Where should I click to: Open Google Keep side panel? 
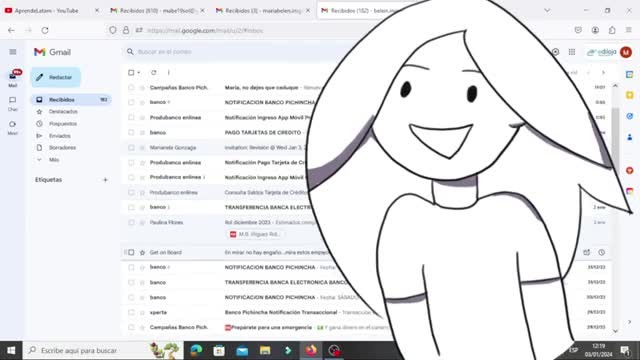coord(630,95)
